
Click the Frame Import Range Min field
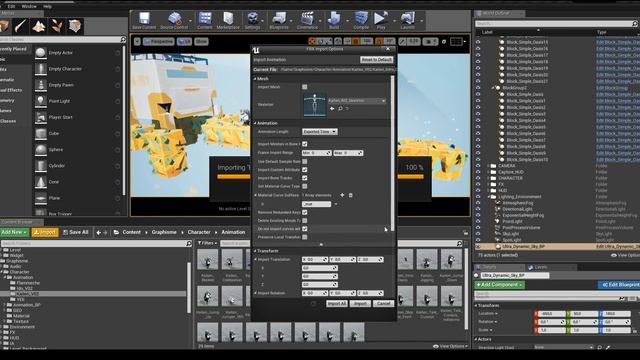[x=316, y=153]
